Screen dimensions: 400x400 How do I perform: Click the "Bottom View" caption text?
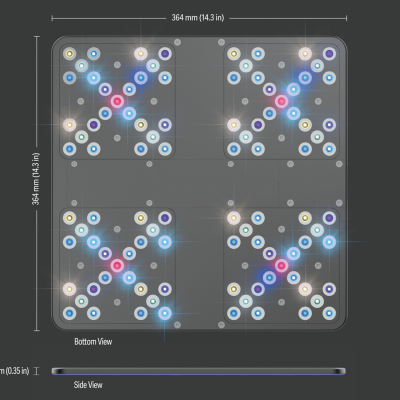93,342
